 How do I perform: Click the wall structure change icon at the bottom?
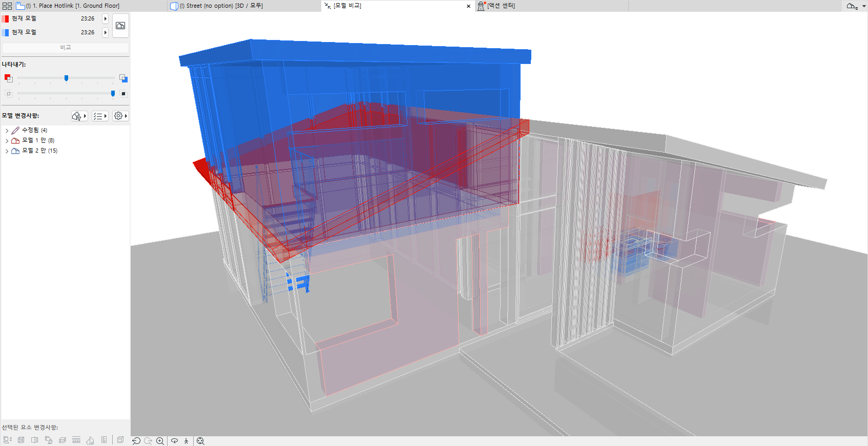(x=21, y=440)
